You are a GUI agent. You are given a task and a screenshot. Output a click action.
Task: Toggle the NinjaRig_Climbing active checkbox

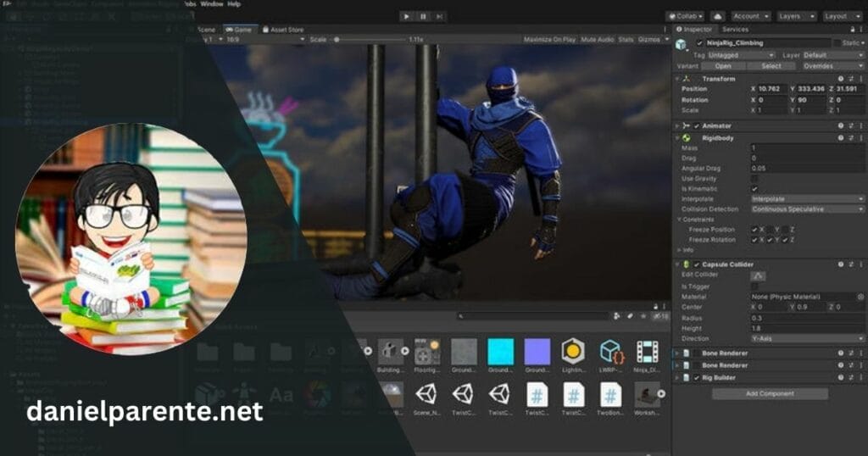point(699,43)
